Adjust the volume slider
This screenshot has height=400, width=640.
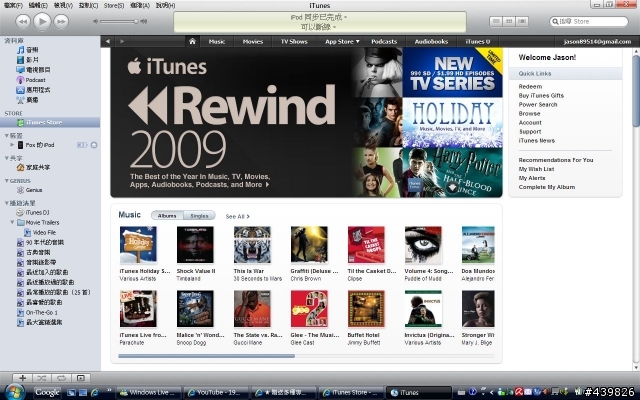point(119,21)
